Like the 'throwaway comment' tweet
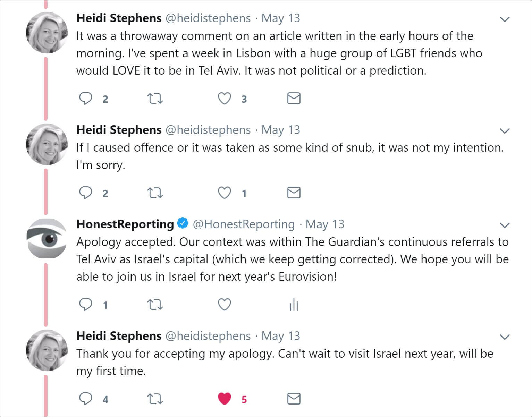This screenshot has height=417, width=532. coord(224,99)
